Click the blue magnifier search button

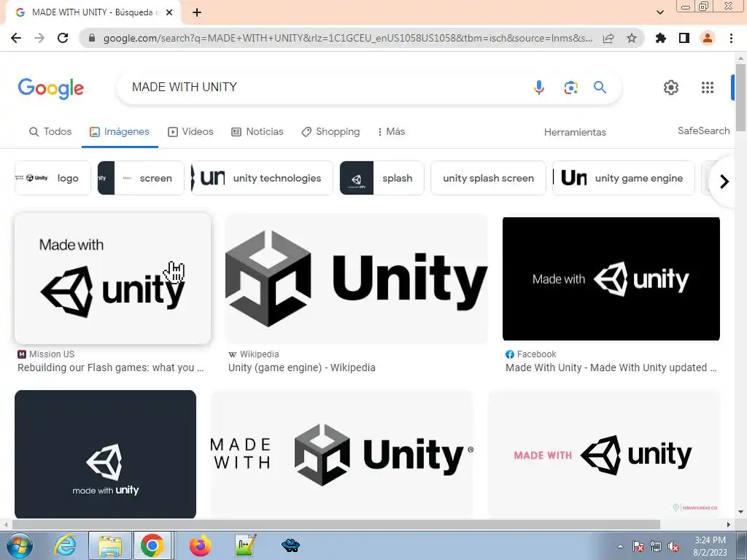(600, 87)
